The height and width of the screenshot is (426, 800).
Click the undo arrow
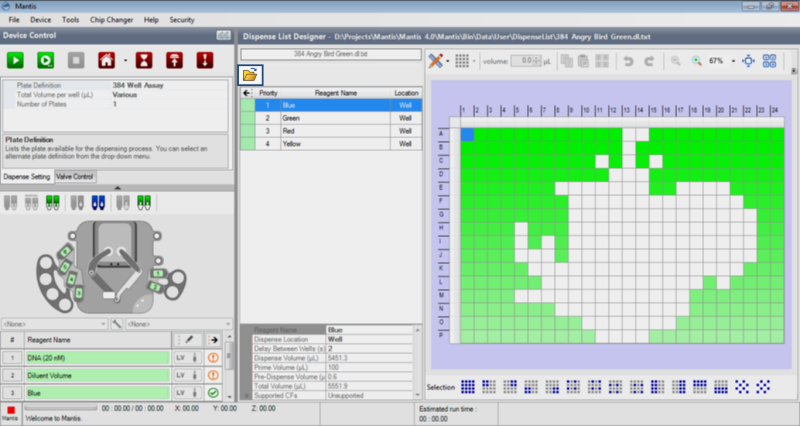(629, 61)
